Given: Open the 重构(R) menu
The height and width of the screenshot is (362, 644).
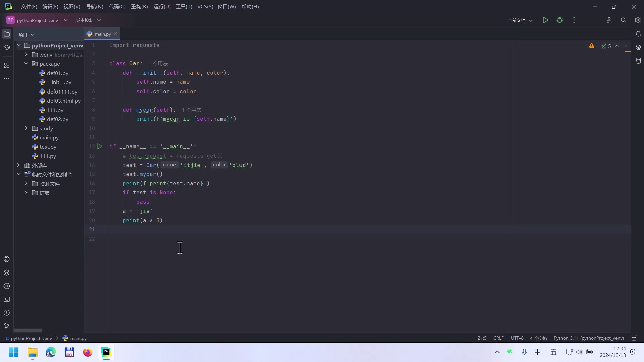Looking at the screenshot, I should (139, 7).
